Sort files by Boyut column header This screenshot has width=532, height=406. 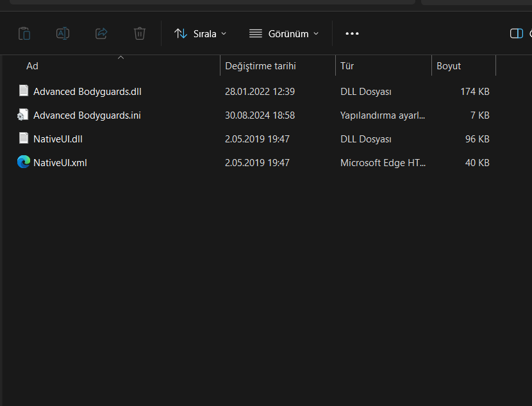point(449,66)
